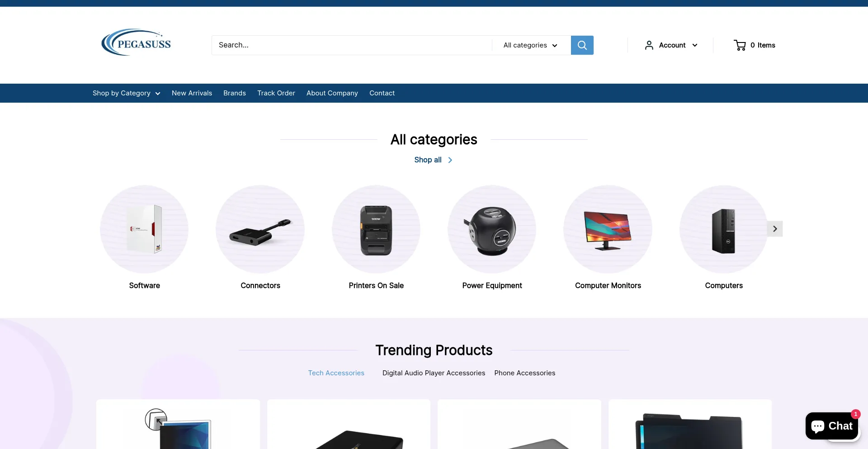Select Digital Audio Player Accessories tab
868x449 pixels.
pyautogui.click(x=434, y=373)
